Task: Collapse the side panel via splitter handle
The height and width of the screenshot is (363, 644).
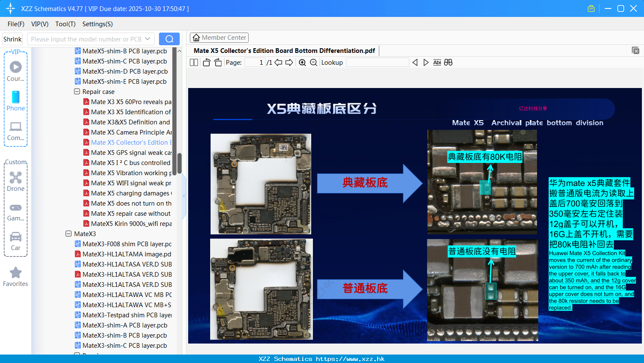Action: [184, 196]
